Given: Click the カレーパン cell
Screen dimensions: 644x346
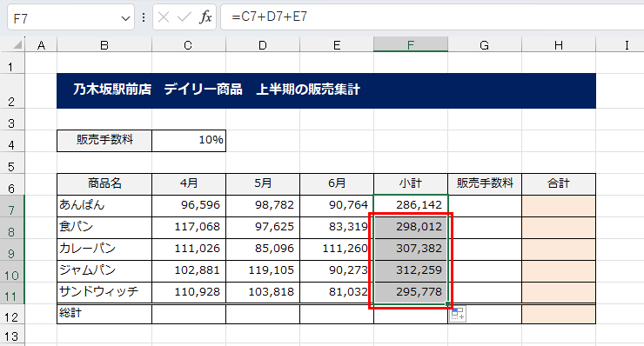Looking at the screenshot, I should tap(104, 250).
